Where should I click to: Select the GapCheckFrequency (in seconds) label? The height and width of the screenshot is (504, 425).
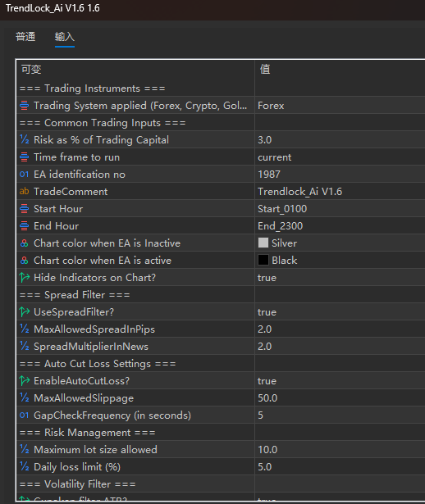[112, 415]
